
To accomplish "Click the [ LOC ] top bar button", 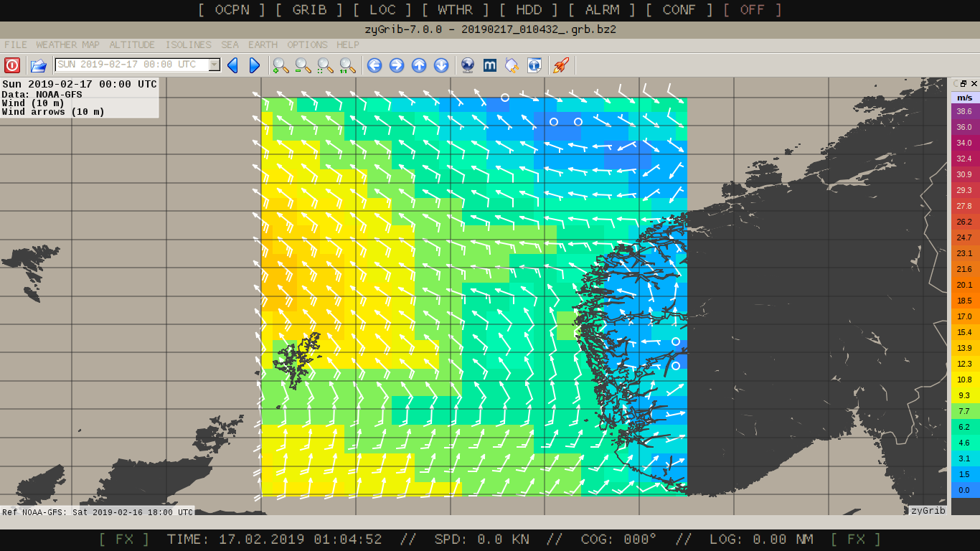I will 382,10.
